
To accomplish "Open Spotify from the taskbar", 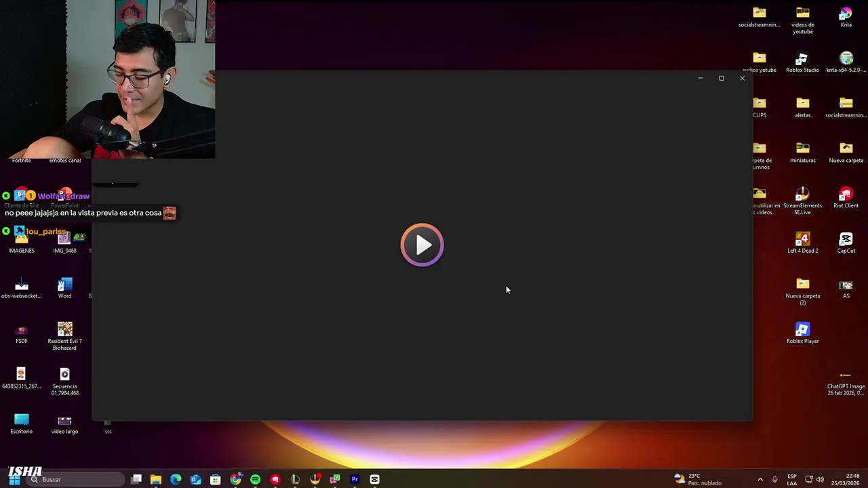I will coord(255,479).
